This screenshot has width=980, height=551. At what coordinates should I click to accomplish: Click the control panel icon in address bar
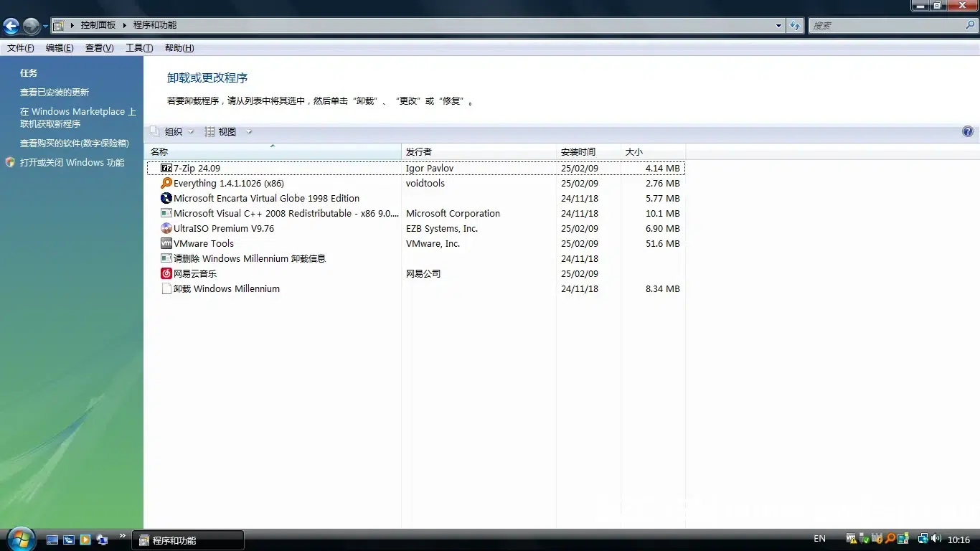59,25
